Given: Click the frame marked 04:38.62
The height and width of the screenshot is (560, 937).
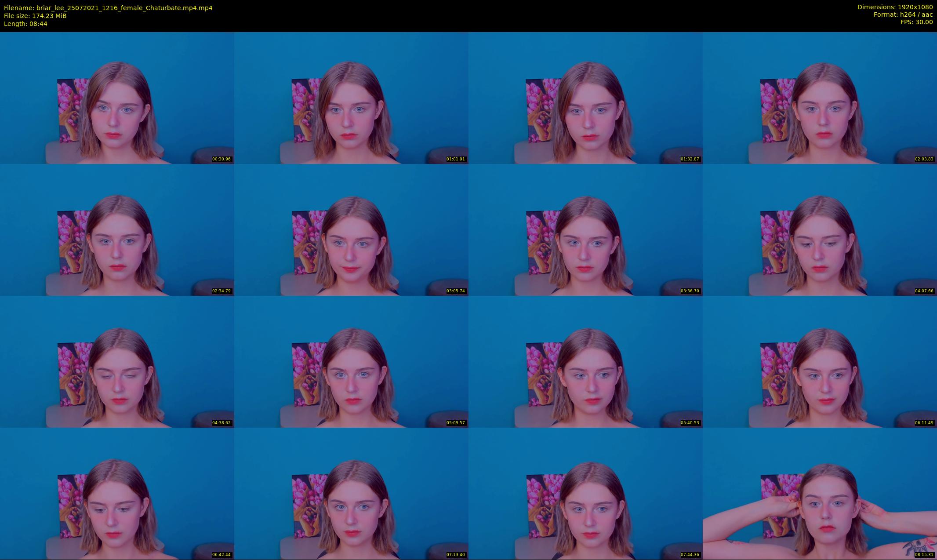Looking at the screenshot, I should 117,361.
